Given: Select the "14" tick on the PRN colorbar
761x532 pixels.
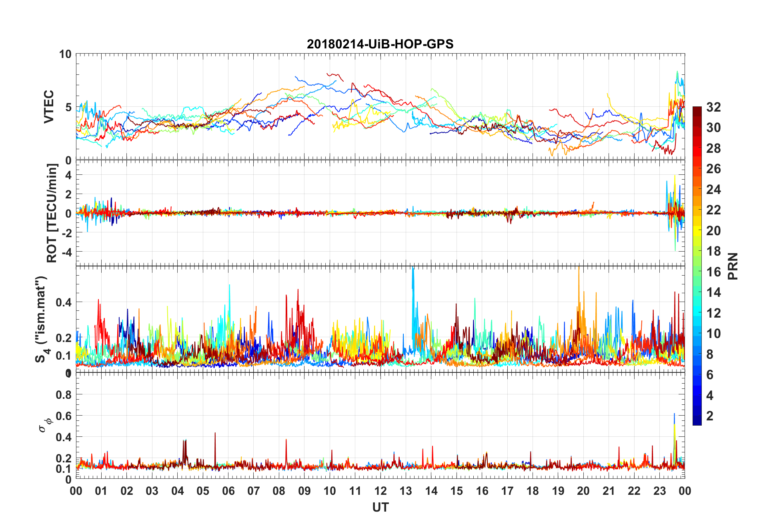Looking at the screenshot, I should coord(714,292).
